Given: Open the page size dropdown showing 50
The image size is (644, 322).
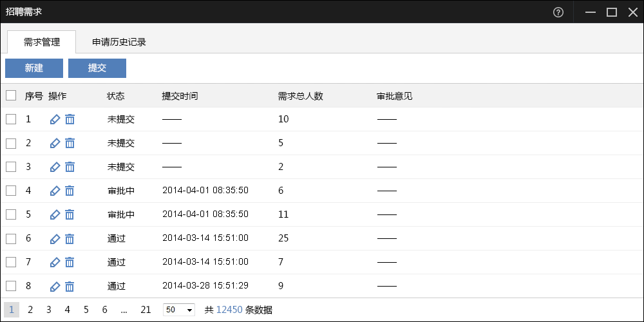Looking at the screenshot, I should tap(179, 310).
